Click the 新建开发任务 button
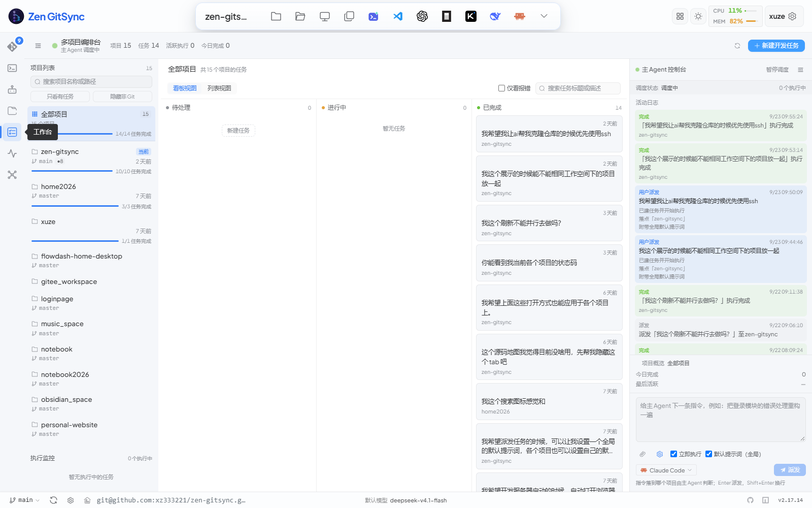This screenshot has height=508, width=812. point(776,46)
